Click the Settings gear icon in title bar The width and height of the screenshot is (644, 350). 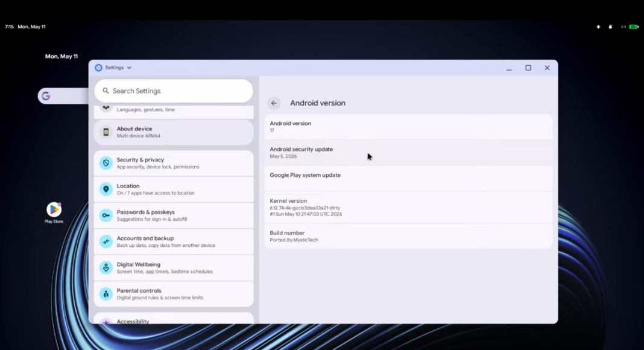coord(98,68)
